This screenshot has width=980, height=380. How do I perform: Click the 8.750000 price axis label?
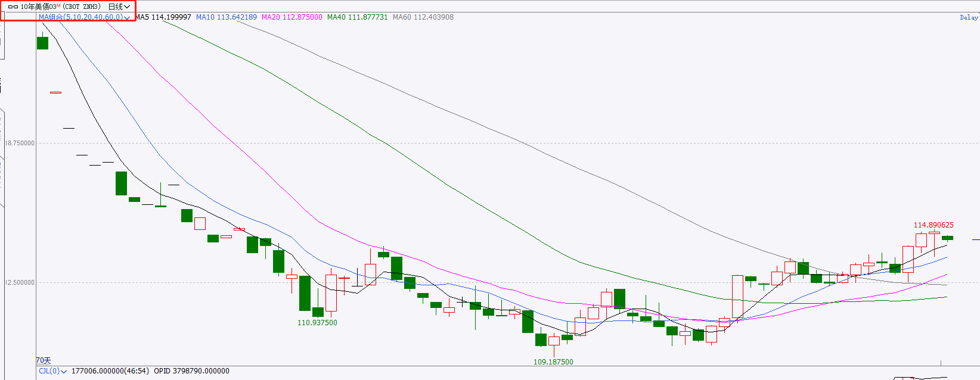point(20,143)
